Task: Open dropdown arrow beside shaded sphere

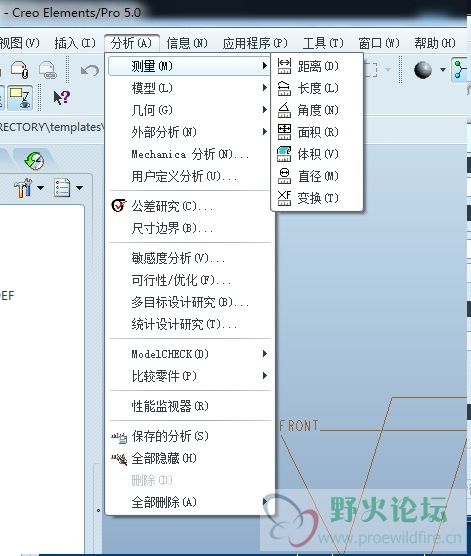Action: (443, 70)
